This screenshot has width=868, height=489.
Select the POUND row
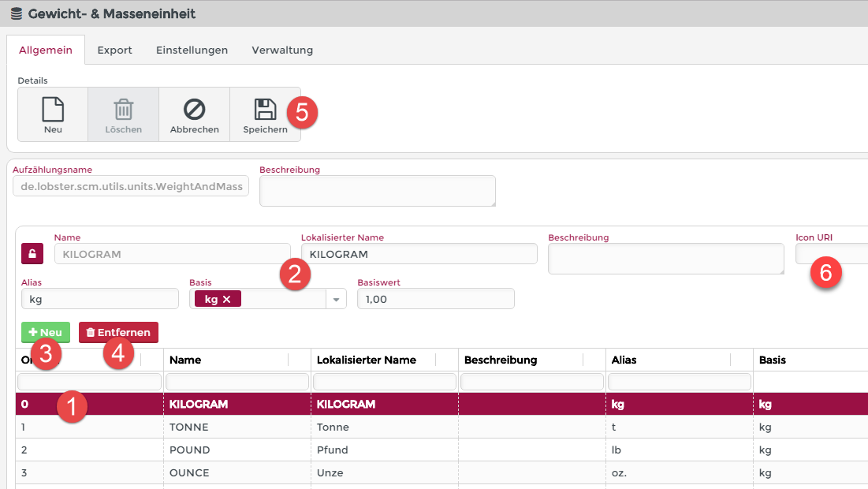click(441, 450)
